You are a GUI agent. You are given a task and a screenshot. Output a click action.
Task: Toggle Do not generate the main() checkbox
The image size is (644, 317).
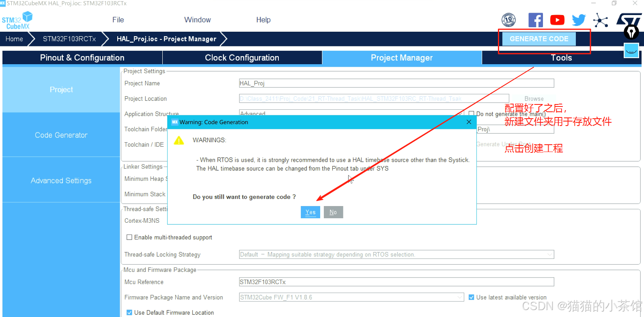[472, 114]
